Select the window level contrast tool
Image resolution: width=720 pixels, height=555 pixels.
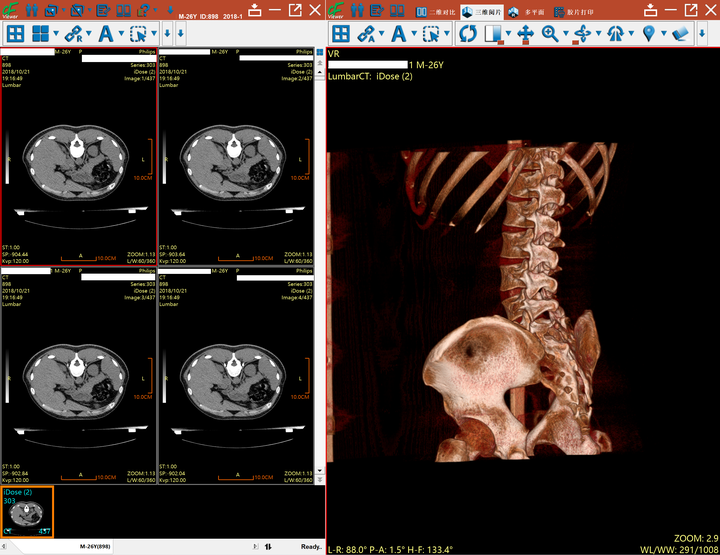click(494, 34)
